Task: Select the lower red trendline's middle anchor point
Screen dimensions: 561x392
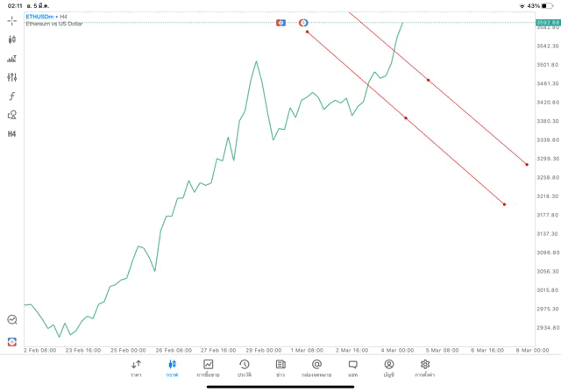Action: point(405,118)
